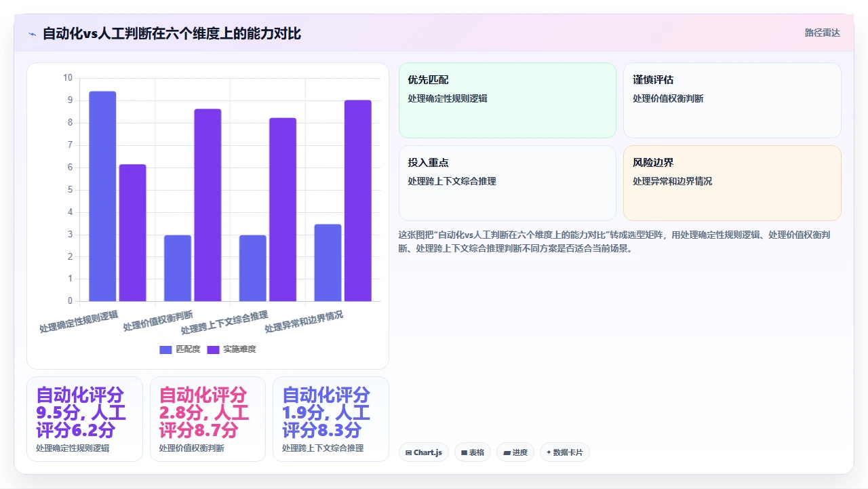Click the 实施难度 bar for 处理跨上下文综合推理

click(x=283, y=210)
